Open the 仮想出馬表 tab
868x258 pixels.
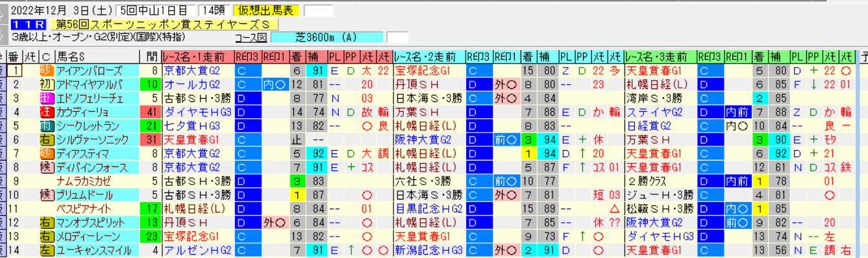tap(267, 10)
